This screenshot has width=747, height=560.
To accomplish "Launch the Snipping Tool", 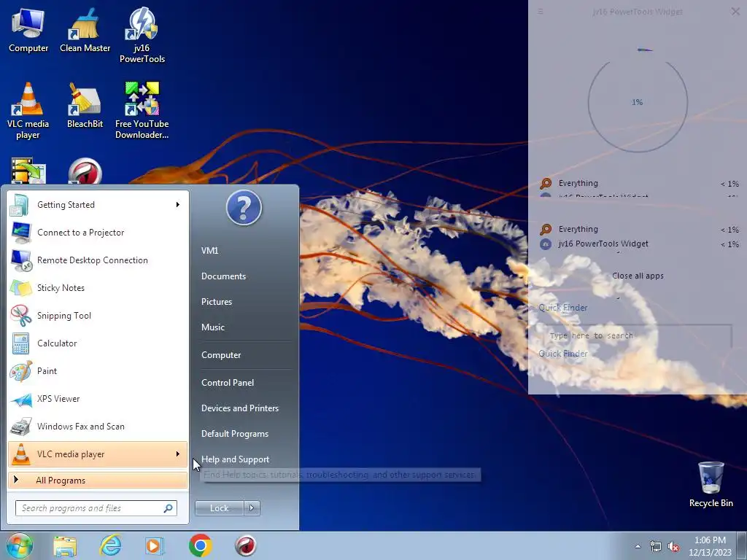I will coord(98,315).
